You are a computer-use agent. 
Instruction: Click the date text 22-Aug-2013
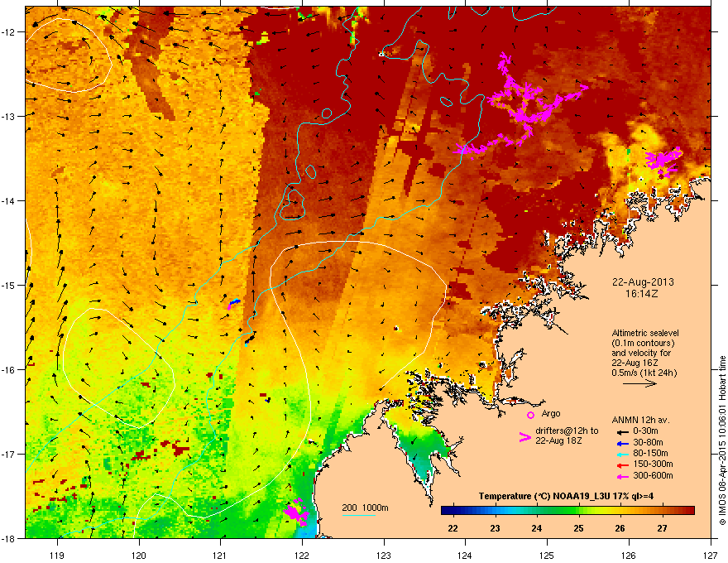pos(643,282)
